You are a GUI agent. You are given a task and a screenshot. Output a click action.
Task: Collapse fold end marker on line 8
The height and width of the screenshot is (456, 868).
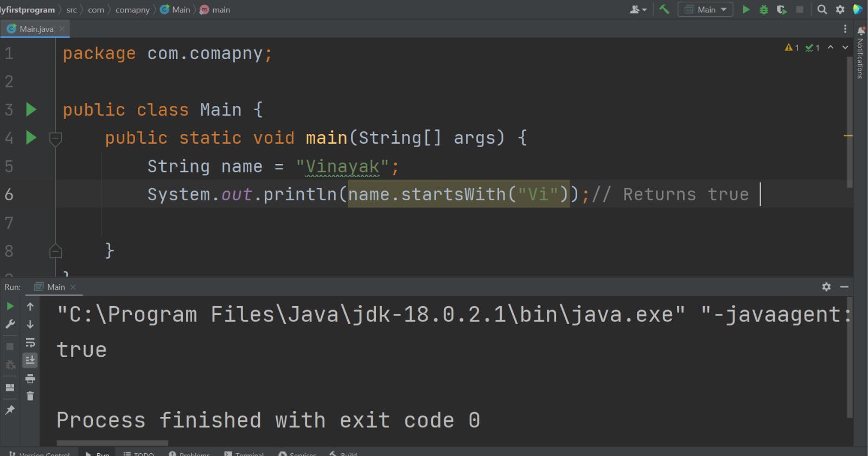55,250
